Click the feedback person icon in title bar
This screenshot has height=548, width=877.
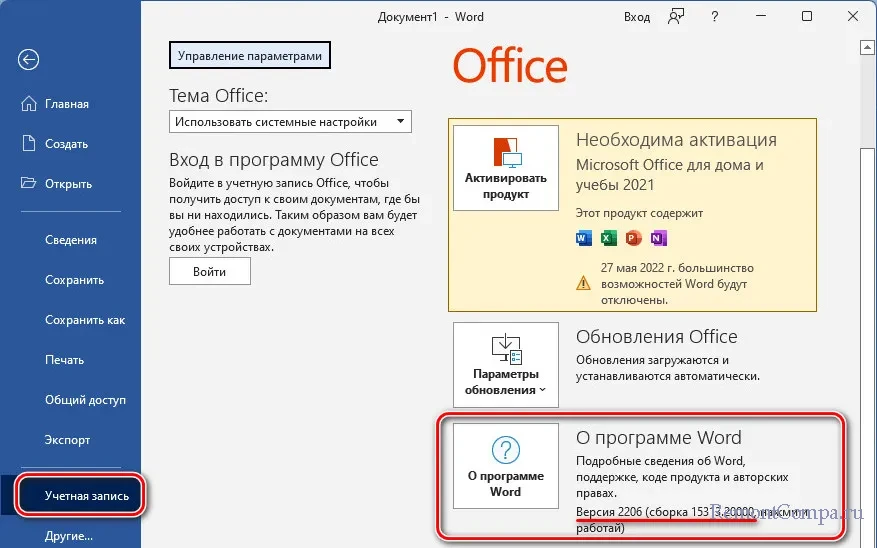coord(677,16)
